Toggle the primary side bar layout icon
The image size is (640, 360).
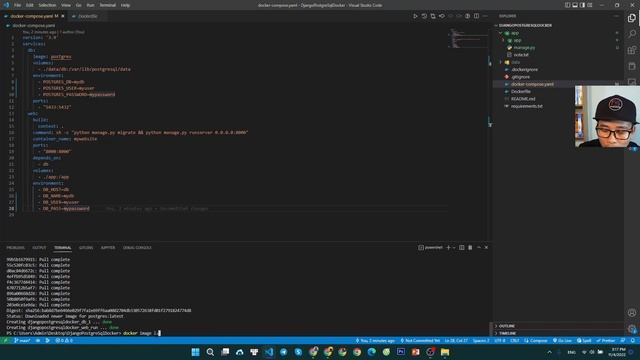pyautogui.click(x=567, y=5)
